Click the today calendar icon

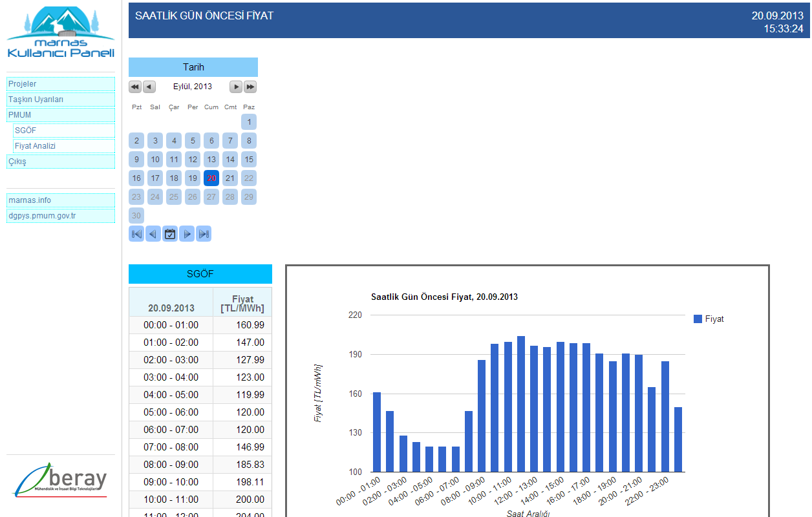click(170, 234)
